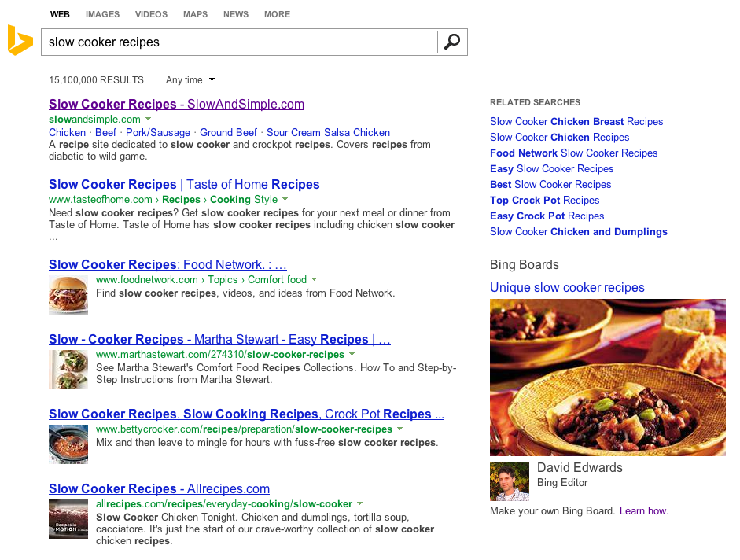Open the MORE menu

(277, 14)
